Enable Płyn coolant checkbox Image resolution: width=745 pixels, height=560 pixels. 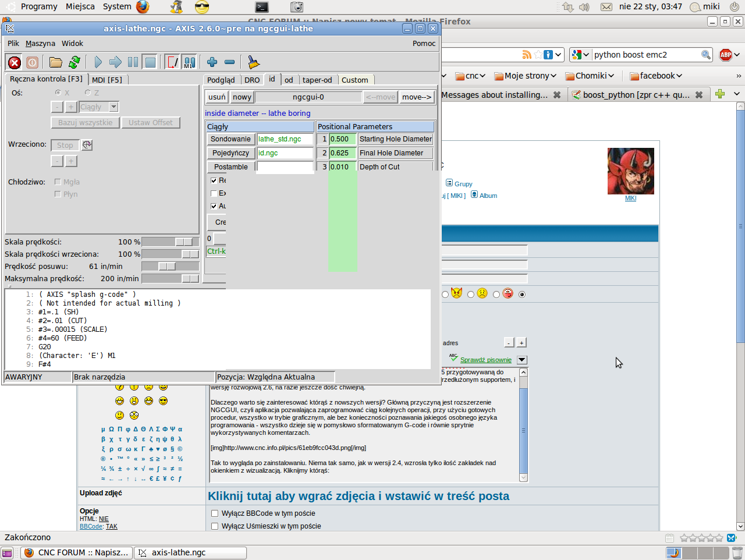click(58, 194)
